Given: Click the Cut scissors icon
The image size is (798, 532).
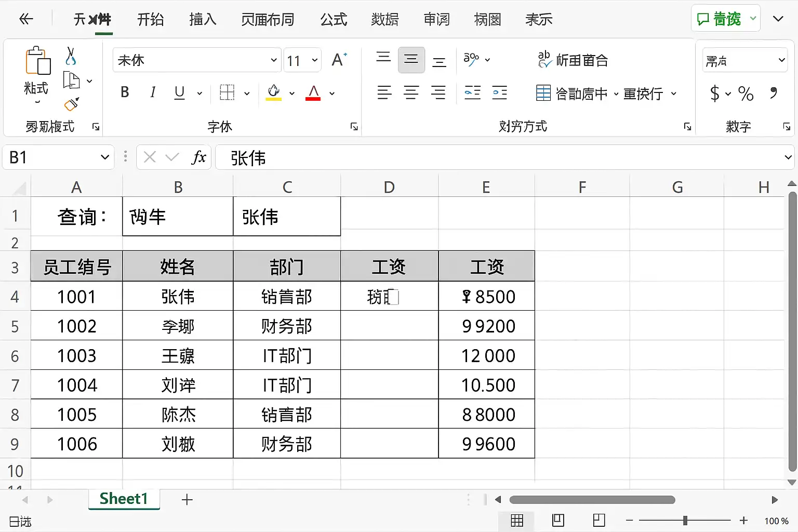Looking at the screenshot, I should [x=71, y=56].
